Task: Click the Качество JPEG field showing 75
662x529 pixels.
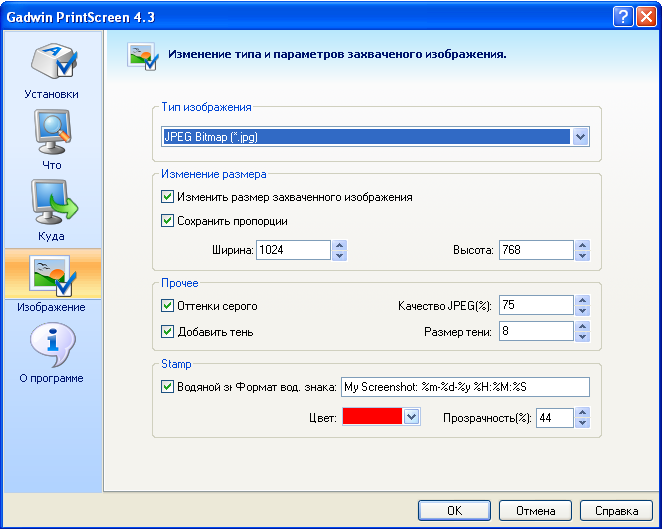Action: 536,305
